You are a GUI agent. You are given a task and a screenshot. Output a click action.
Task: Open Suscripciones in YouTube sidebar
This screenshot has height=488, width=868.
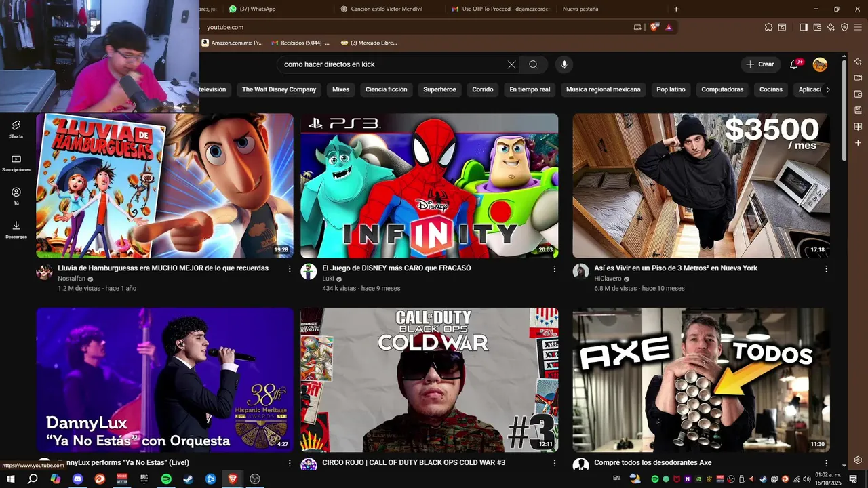pyautogui.click(x=16, y=163)
